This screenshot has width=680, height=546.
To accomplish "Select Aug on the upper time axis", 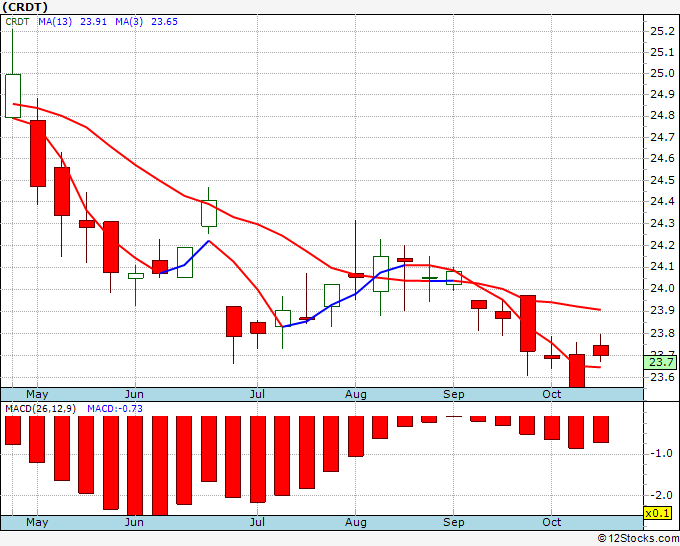I will [356, 394].
